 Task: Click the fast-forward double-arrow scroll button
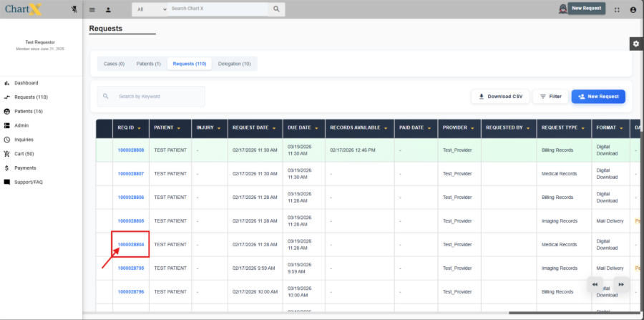click(x=621, y=284)
